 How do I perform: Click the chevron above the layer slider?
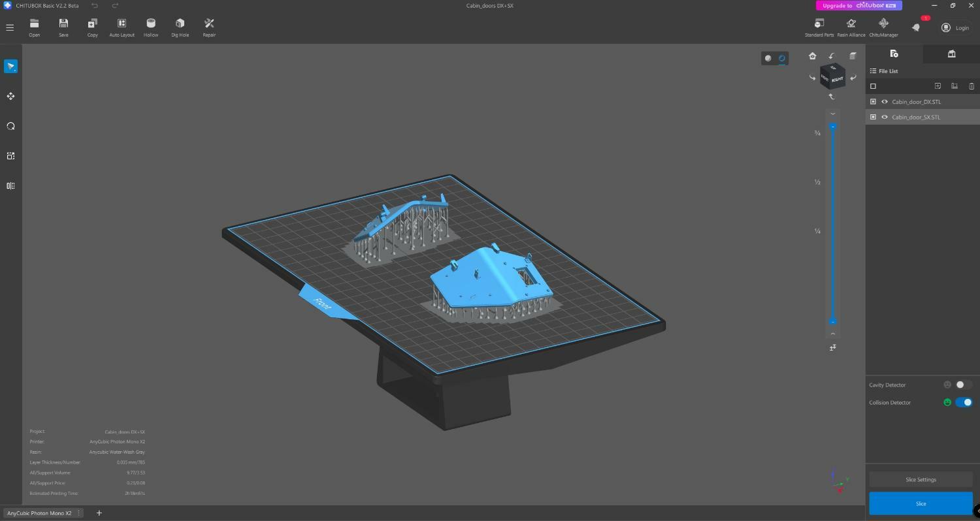click(x=832, y=114)
